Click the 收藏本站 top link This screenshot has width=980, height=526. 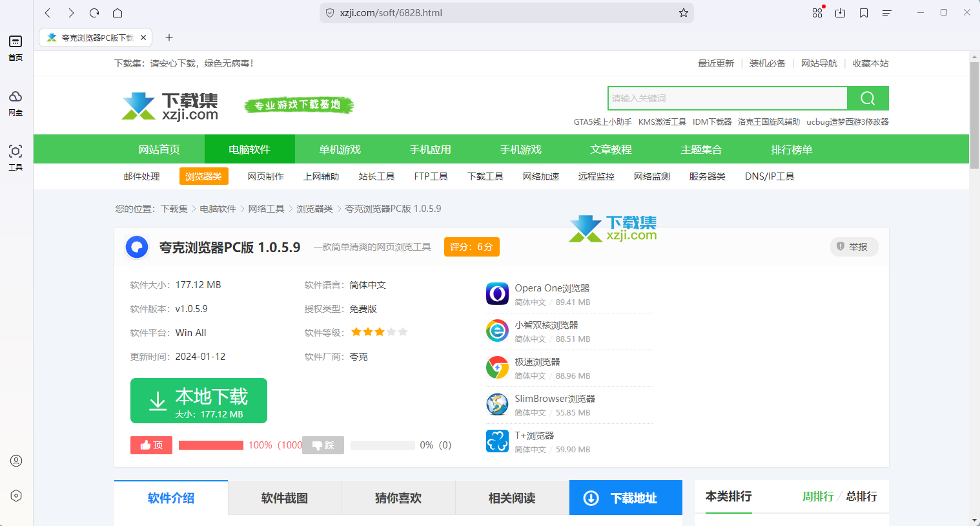pyautogui.click(x=870, y=63)
